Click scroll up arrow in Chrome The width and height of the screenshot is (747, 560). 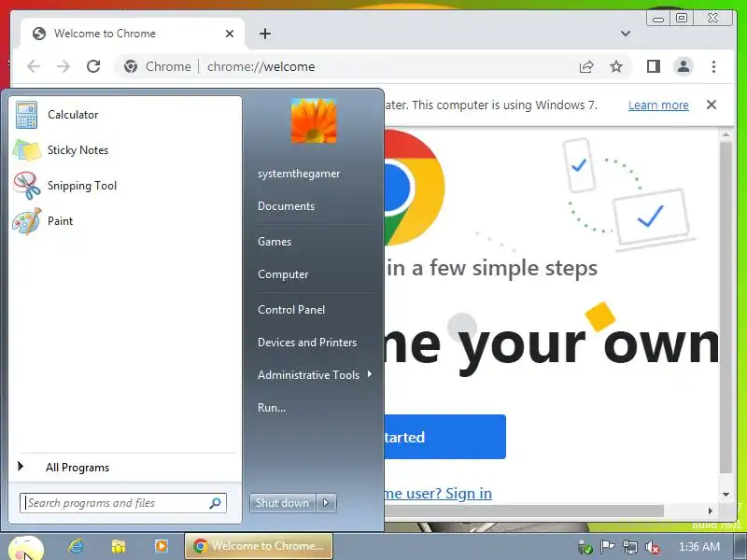726,135
